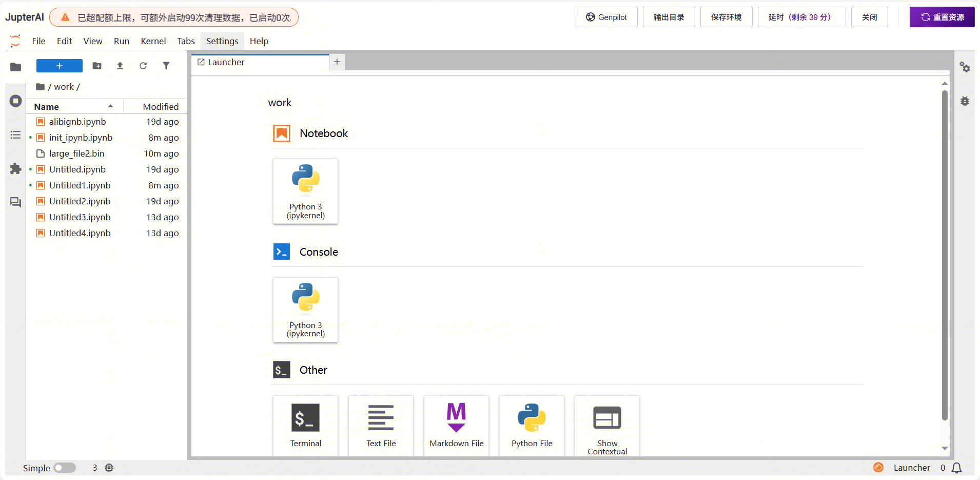Image resolution: width=980 pixels, height=480 pixels.
Task: Open Running Terminals and Kernels panel
Action: (x=16, y=101)
